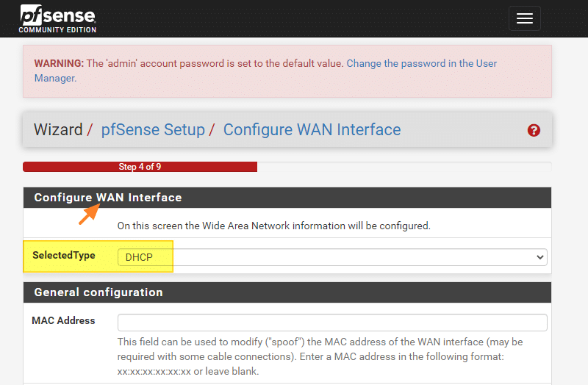Open the 'Change the password in the User Manager' link

point(265,71)
